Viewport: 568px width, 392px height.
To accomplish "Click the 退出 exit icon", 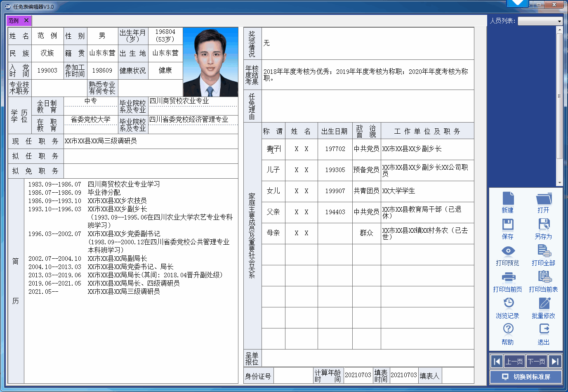I will (x=544, y=330).
